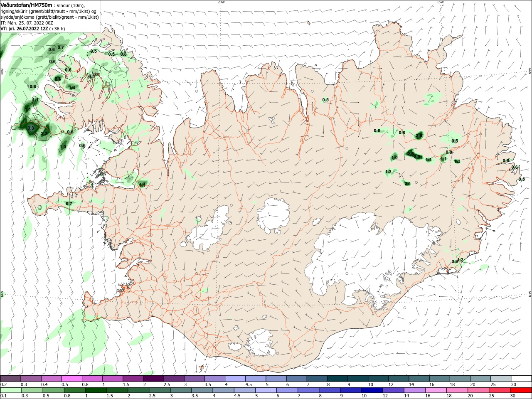The image size is (532, 399).
Task: Pick top-row legend swatch between 0.2 and 0.3
Action: click(10, 378)
